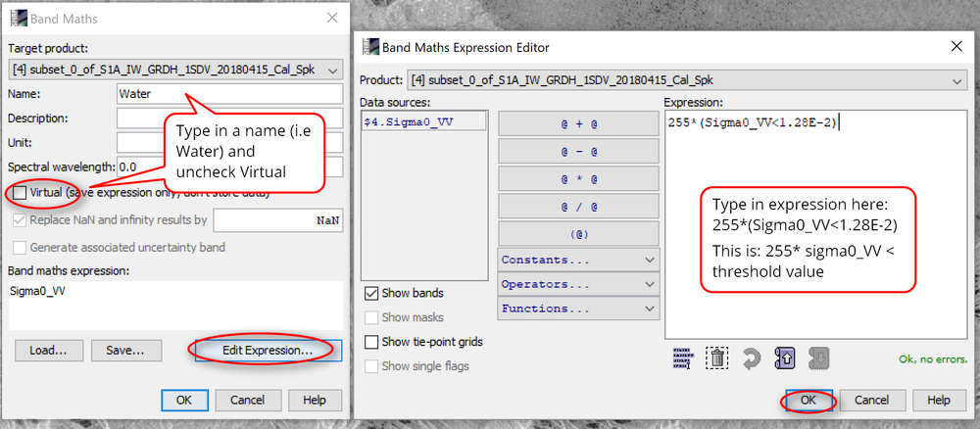
Task: Close the Band Maths Expression Editor window
Action: [956, 46]
